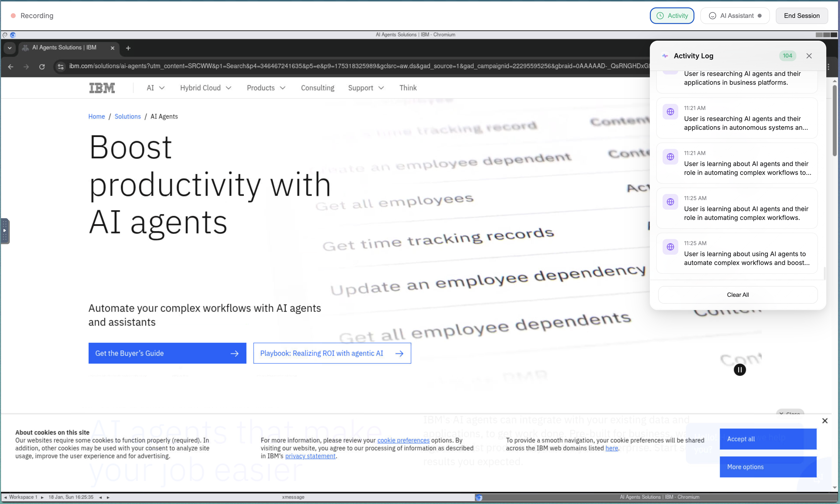Expand the Hybrid Cloud dropdown menu
The image size is (840, 504).
tap(206, 88)
